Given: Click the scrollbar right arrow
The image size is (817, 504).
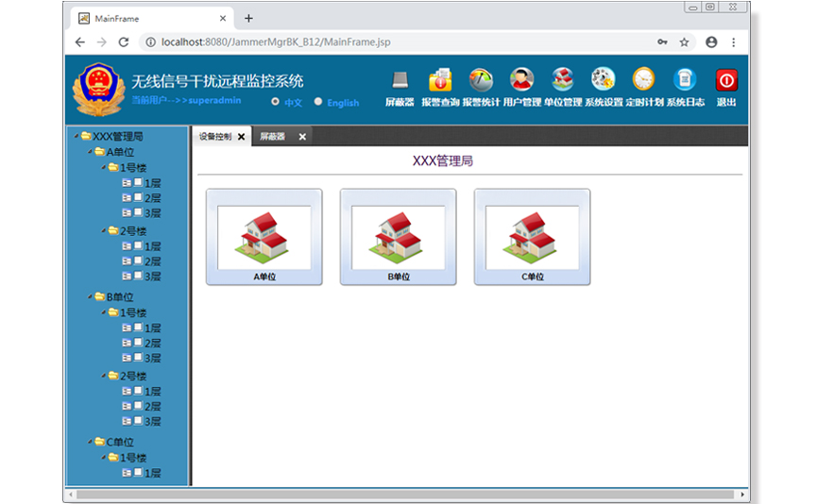Looking at the screenshot, I should [742, 495].
